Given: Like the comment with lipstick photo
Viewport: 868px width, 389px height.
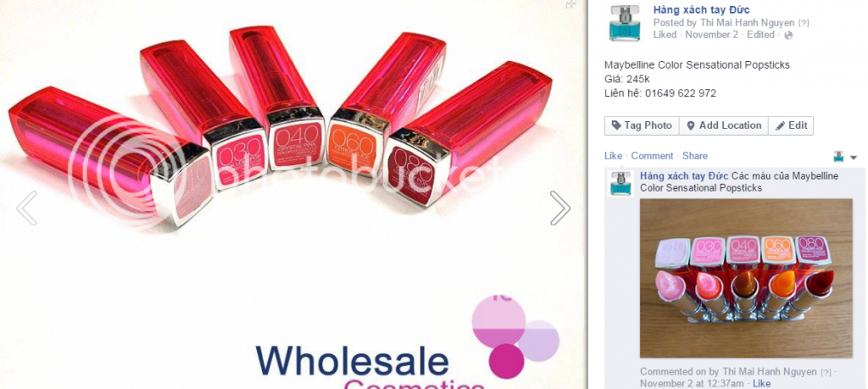Looking at the screenshot, I should 762,383.
